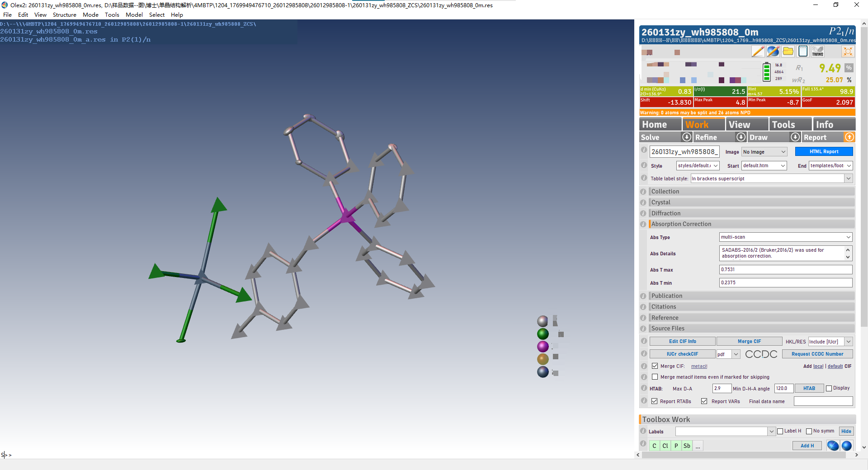Open the yellow folder icon
This screenshot has width=868, height=470.
tap(788, 52)
